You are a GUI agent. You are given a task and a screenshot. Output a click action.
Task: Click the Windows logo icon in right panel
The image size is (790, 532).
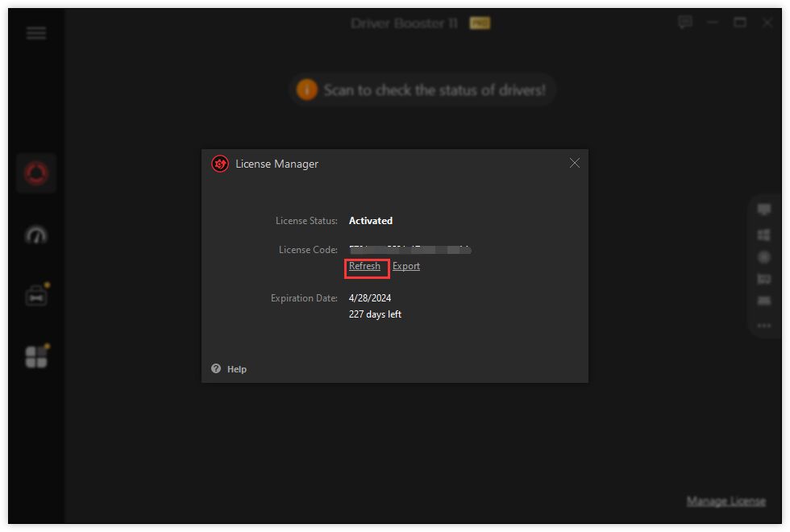pyautogui.click(x=764, y=235)
